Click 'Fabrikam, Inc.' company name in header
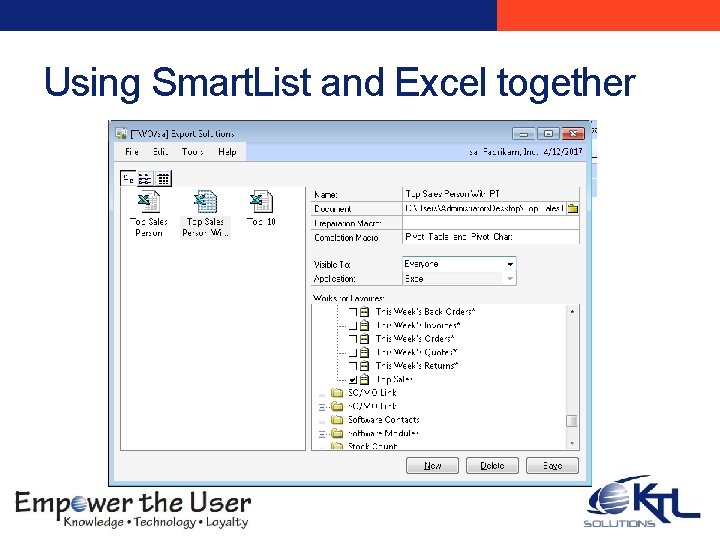Viewport: 720px width, 540px height. [x=509, y=152]
